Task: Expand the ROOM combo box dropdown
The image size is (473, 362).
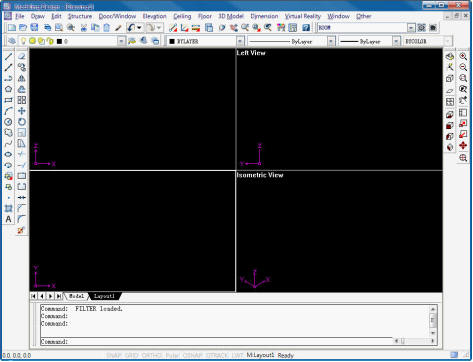Action: [411, 28]
